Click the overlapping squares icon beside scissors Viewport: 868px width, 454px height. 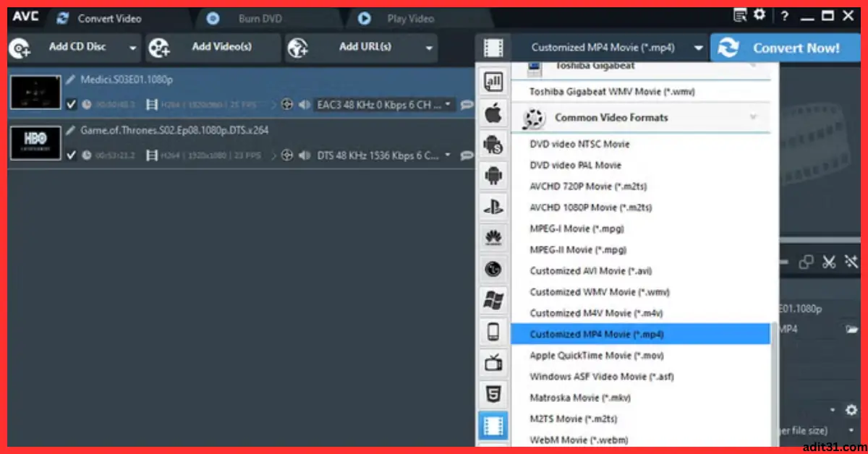(807, 262)
